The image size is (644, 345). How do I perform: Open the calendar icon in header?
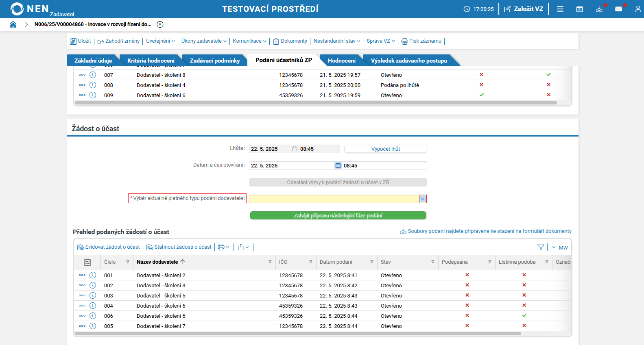pos(579,9)
